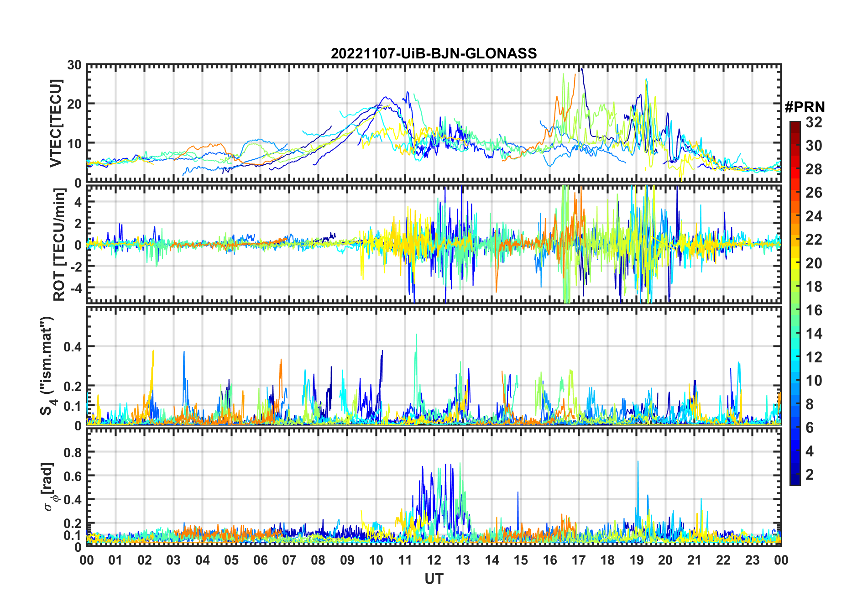Click the PRN rainbow colorbar
The width and height of the screenshot is (868, 607).
[795, 303]
